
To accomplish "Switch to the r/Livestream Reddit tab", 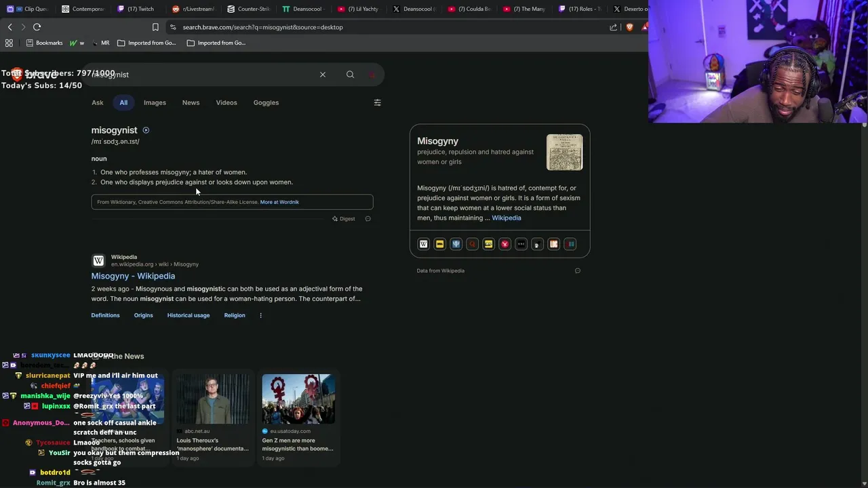I will 193,9.
